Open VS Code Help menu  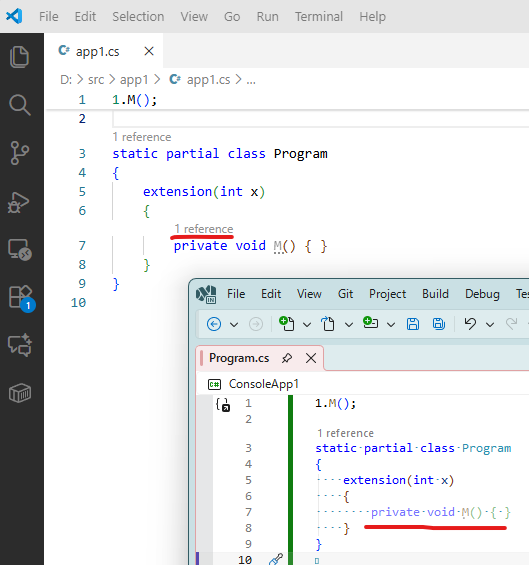[372, 17]
